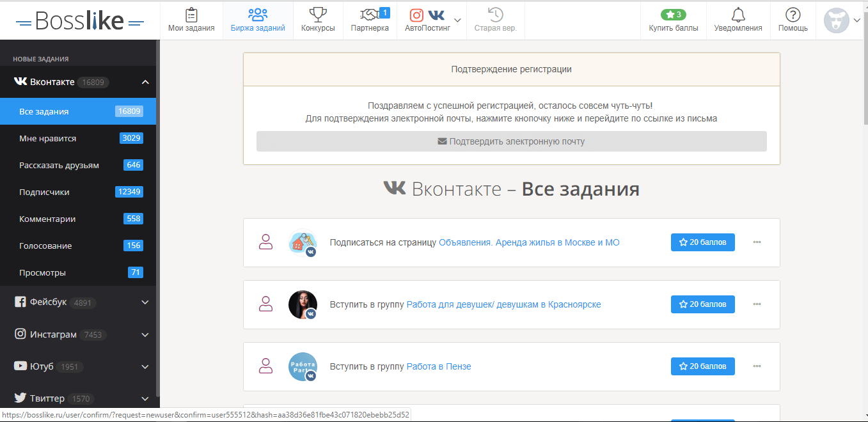Open link Работа для девушек/ девушкам в Красноярске

pyautogui.click(x=503, y=304)
